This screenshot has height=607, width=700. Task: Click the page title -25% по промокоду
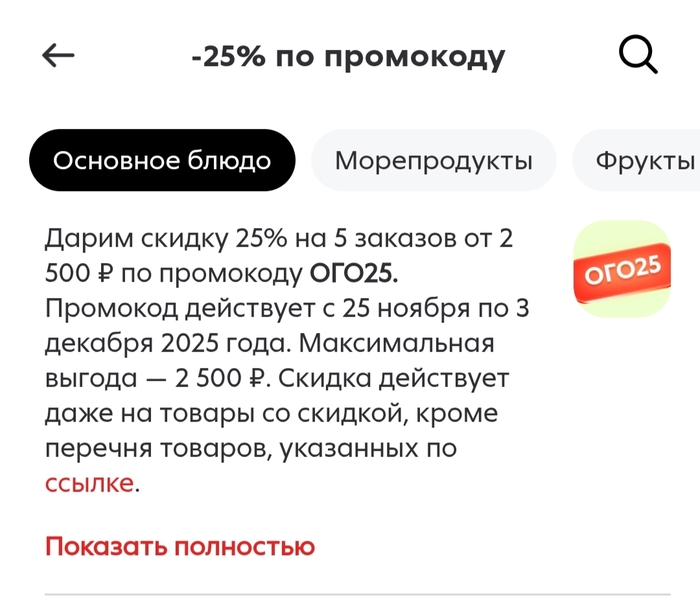click(348, 56)
